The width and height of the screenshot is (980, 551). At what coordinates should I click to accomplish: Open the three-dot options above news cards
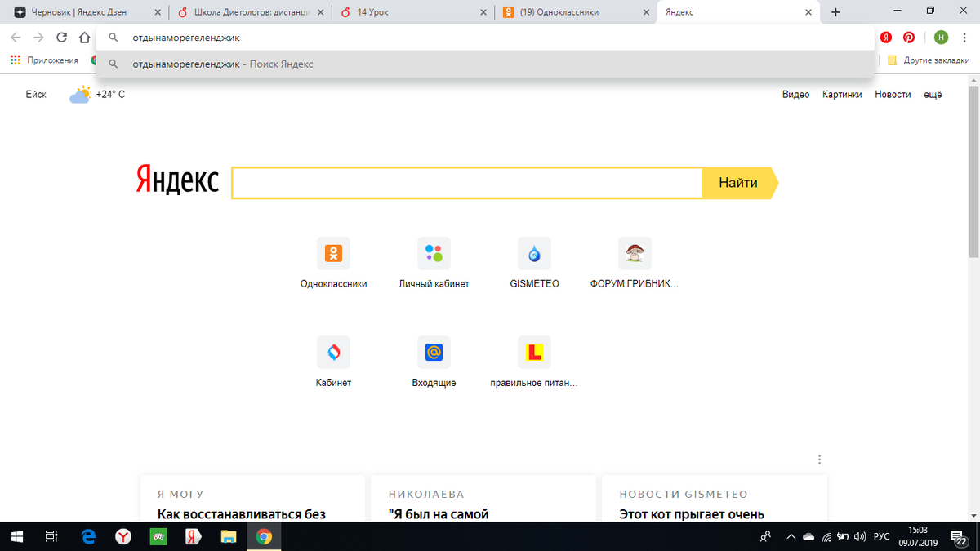[x=819, y=460]
